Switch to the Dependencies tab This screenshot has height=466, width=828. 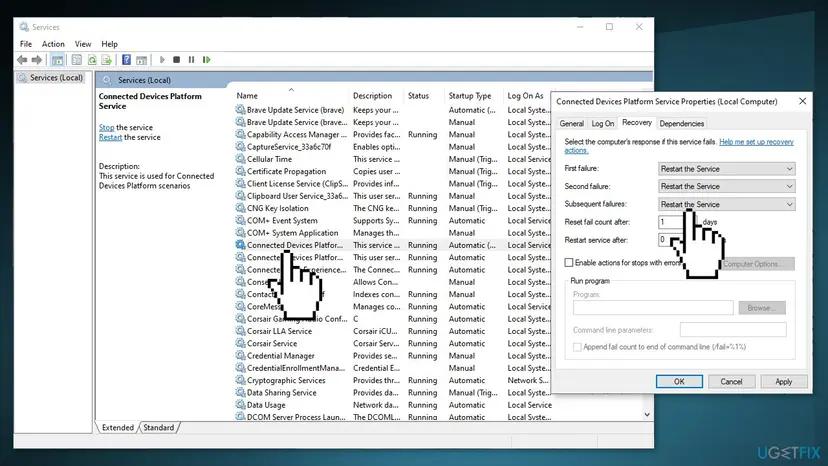coord(682,123)
